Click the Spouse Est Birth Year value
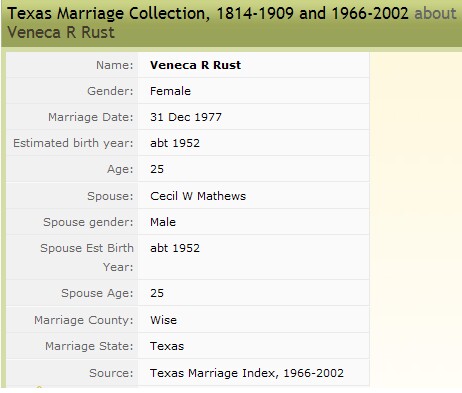This screenshot has height=393, width=462. tap(175, 248)
